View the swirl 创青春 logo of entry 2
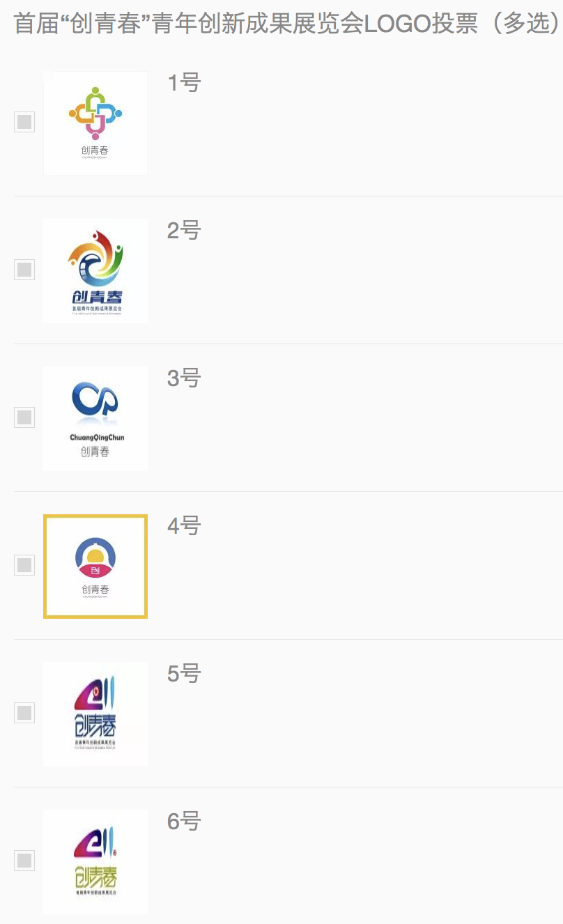563x924 pixels. pos(95,271)
